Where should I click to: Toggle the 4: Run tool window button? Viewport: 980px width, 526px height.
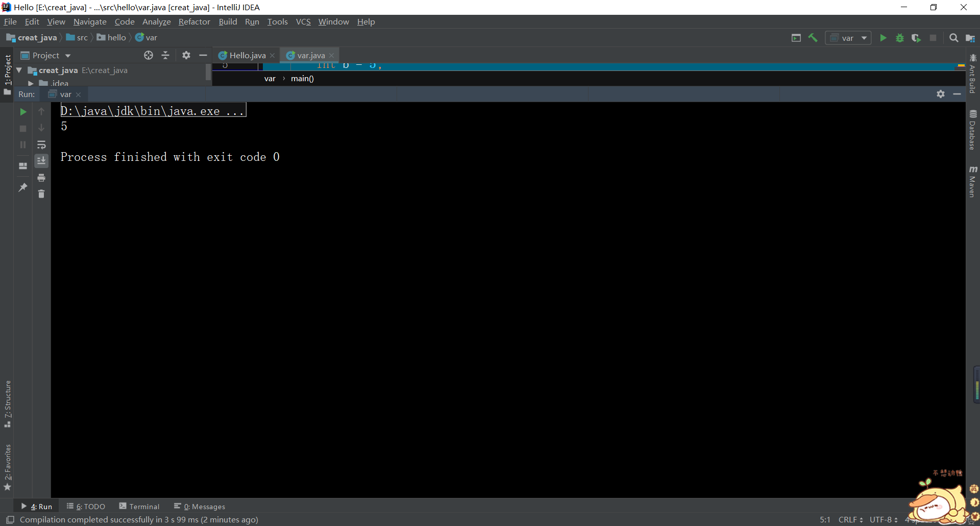[x=36, y=506]
